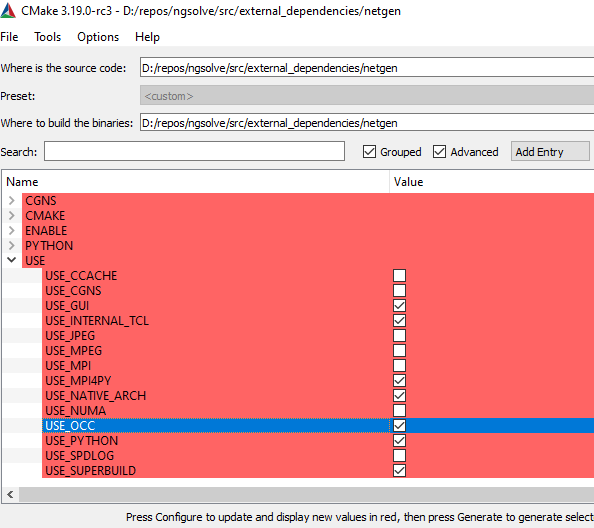Viewport: 594px width, 528px height.
Task: Select the USE_MPEG entry name
Action: point(74,350)
